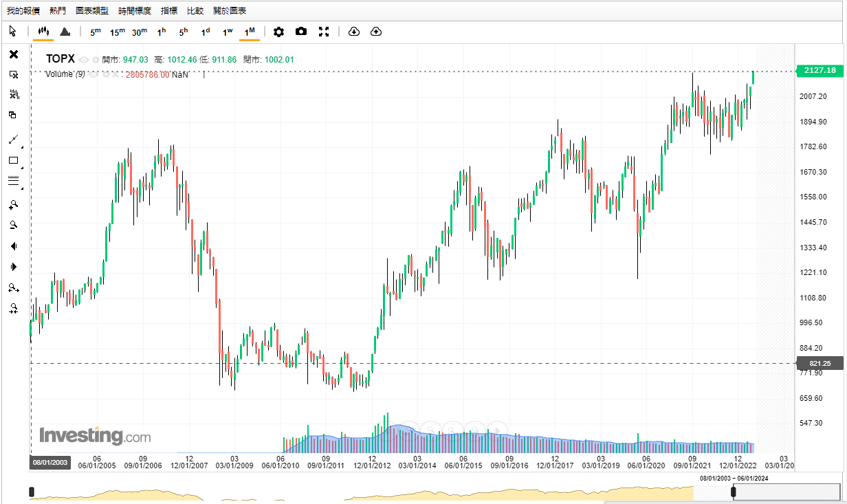Viewport: 847px width, 504px height.
Task: Click the 08/01/2003 – 06/01/2024 range text
Action: pos(734,479)
